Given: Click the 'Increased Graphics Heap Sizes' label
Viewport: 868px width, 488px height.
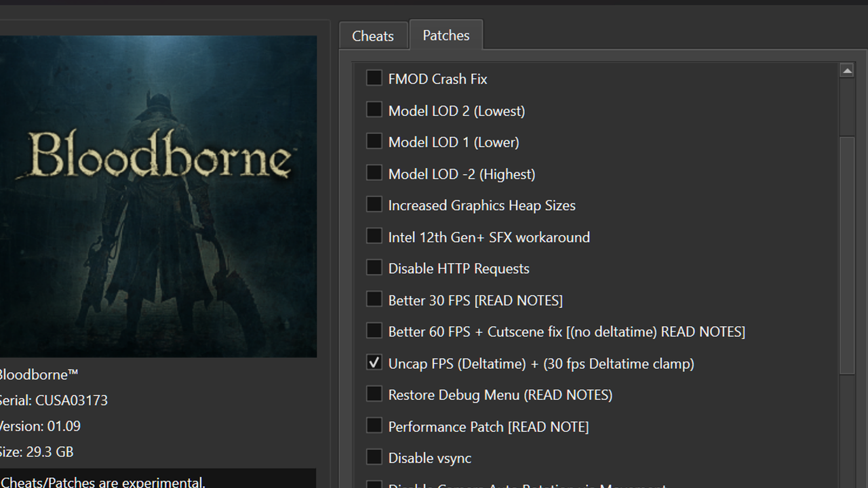Looking at the screenshot, I should pos(481,205).
